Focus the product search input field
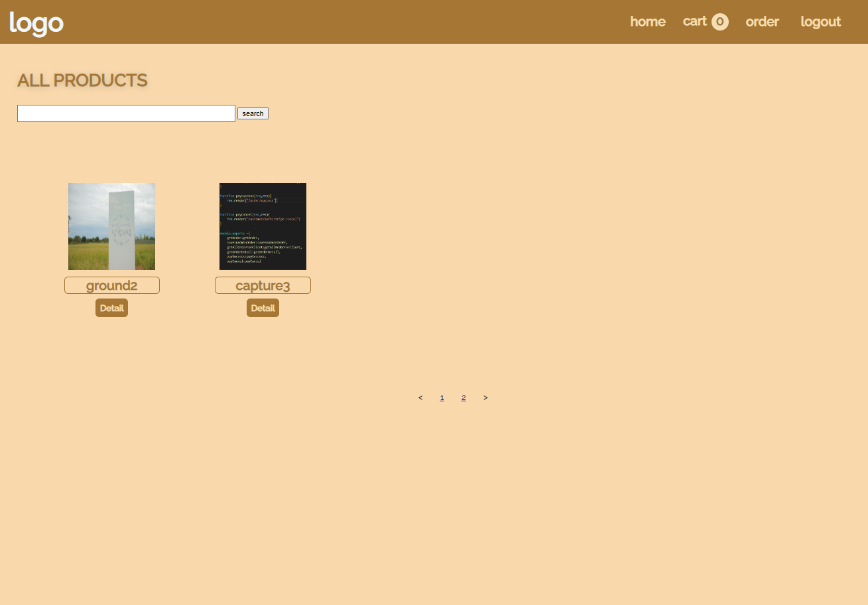The width and height of the screenshot is (868, 605). (x=126, y=113)
